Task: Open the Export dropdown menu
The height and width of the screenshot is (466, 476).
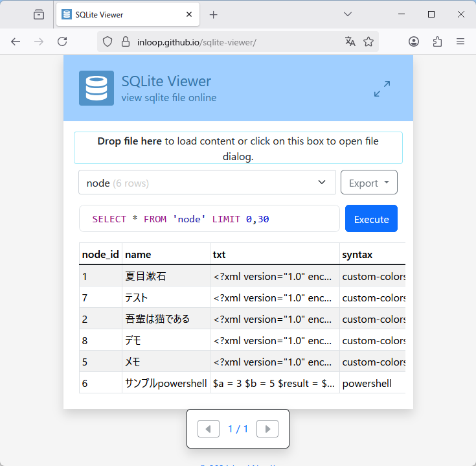Action: point(369,182)
